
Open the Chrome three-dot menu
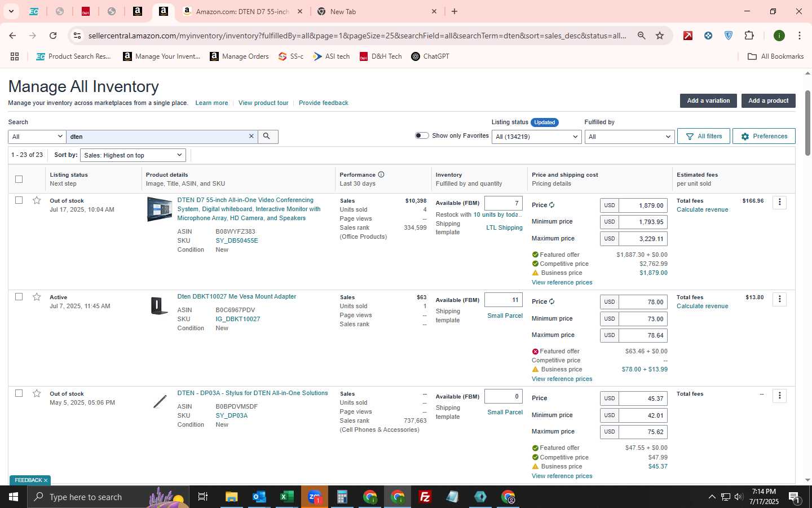tap(799, 36)
